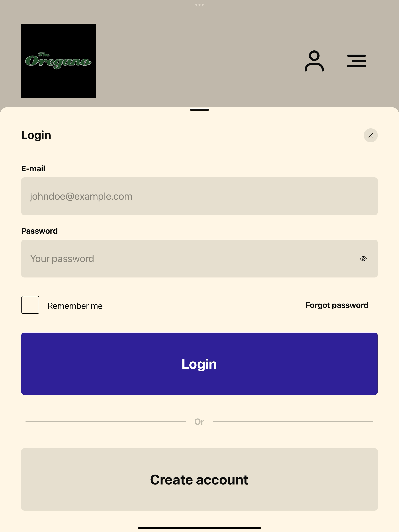Tap the E-mail field label
This screenshot has width=399, height=532.
point(33,169)
